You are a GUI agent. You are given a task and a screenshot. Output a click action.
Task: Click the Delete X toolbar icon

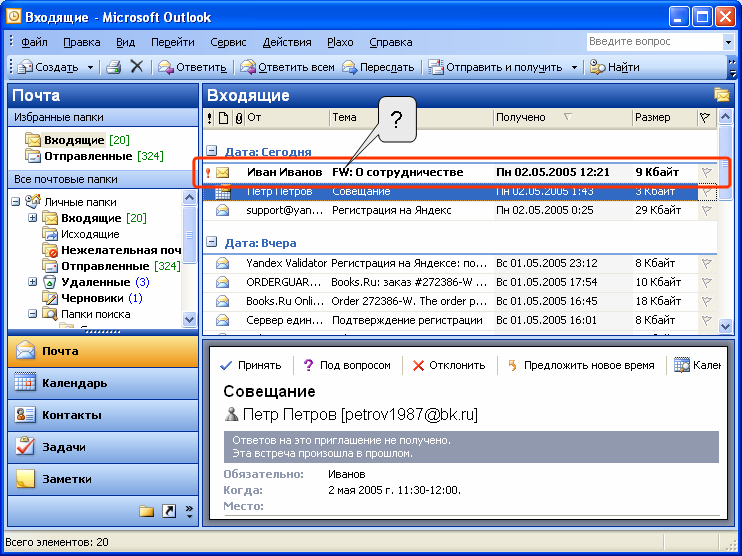[x=137, y=67]
